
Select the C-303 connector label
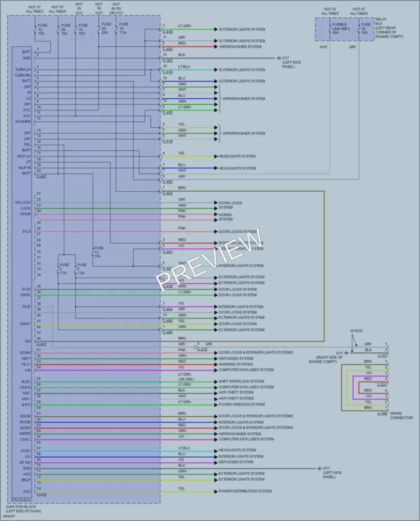[168, 61]
